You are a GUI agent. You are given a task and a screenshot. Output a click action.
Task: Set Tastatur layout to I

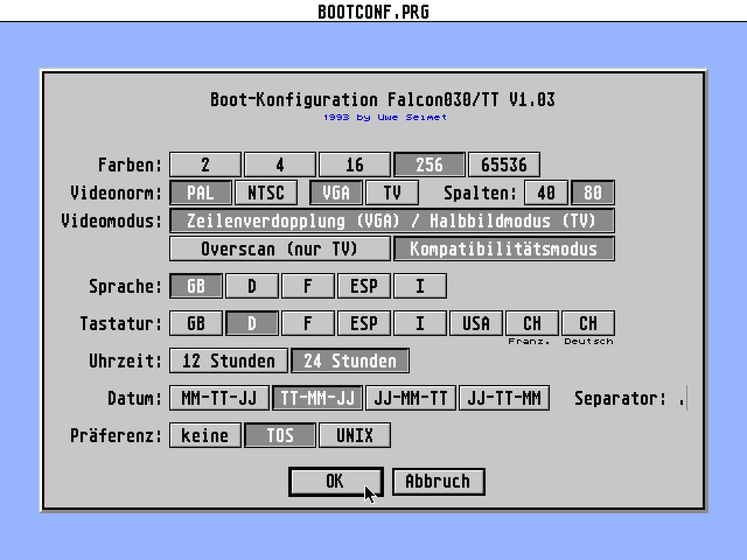(420, 323)
